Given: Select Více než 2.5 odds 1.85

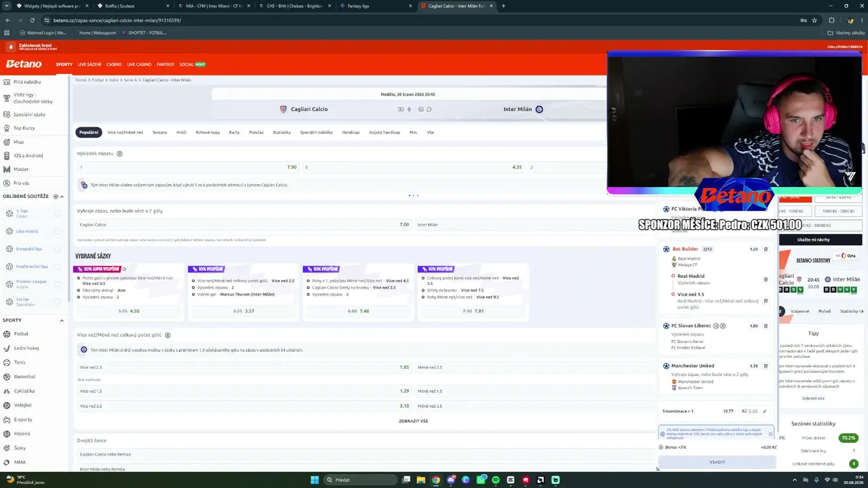Looking at the screenshot, I should point(244,367).
